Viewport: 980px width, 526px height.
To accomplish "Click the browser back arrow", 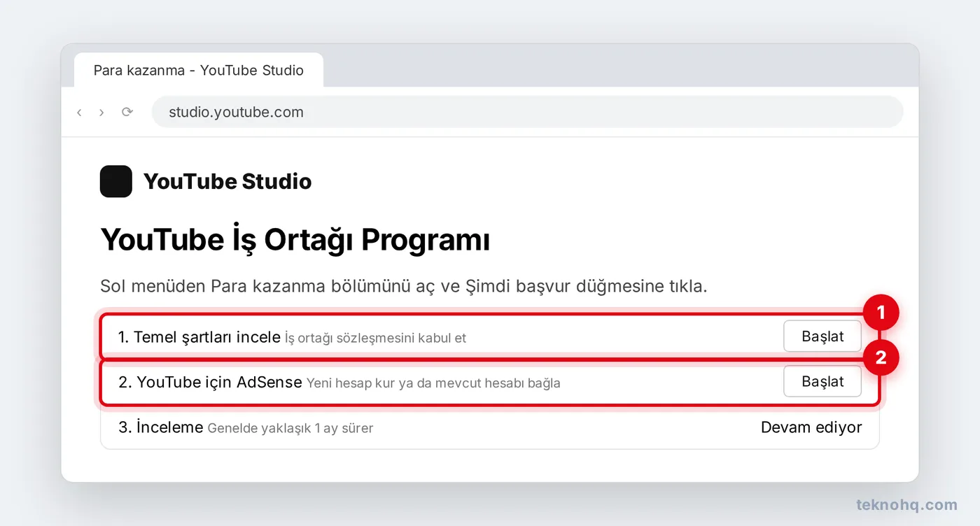I will [x=79, y=112].
